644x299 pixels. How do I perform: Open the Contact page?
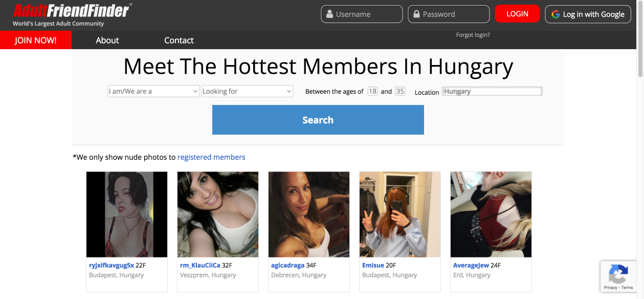point(179,40)
